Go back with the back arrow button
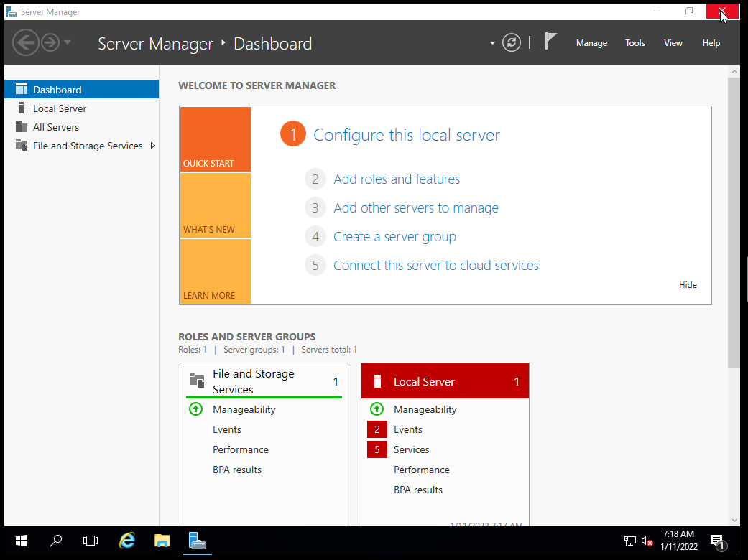This screenshot has height=560, width=748. (25, 43)
